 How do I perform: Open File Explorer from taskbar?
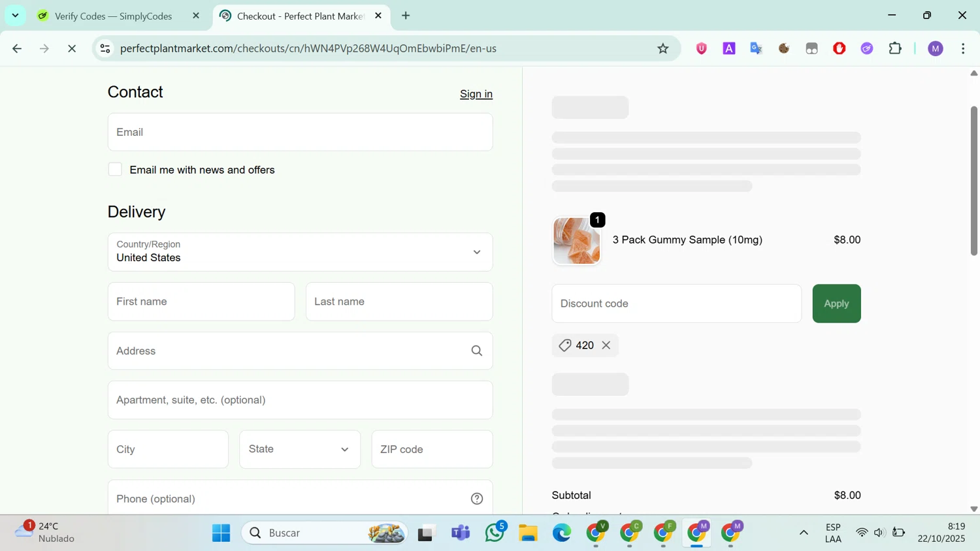pos(528,533)
